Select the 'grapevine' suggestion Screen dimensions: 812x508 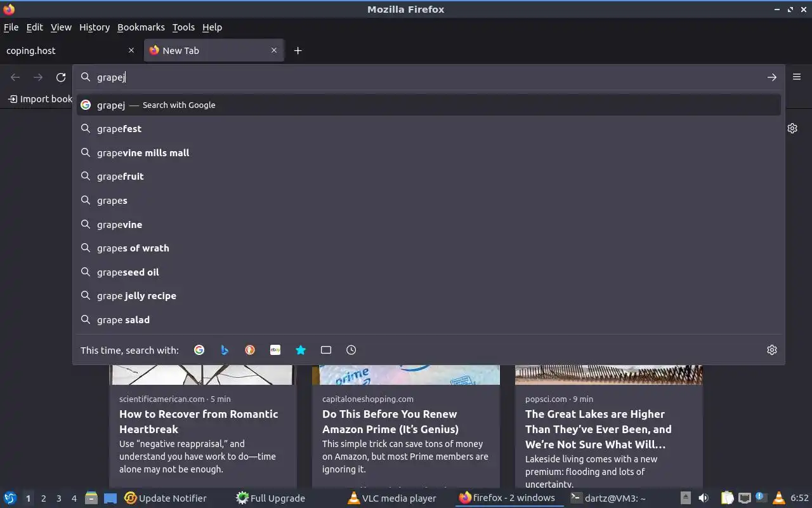429,225
